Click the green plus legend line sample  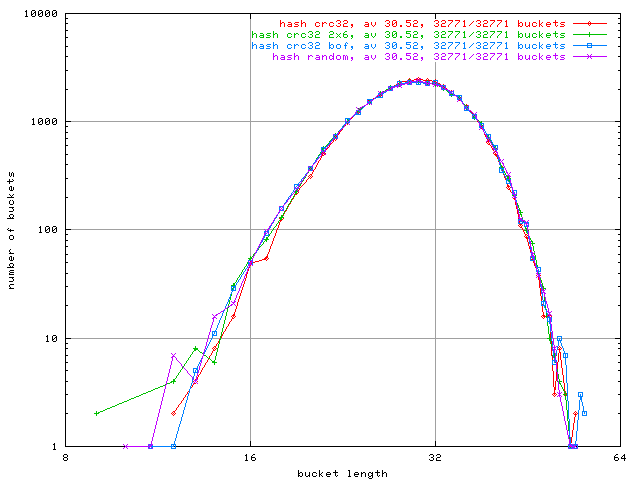pos(589,35)
